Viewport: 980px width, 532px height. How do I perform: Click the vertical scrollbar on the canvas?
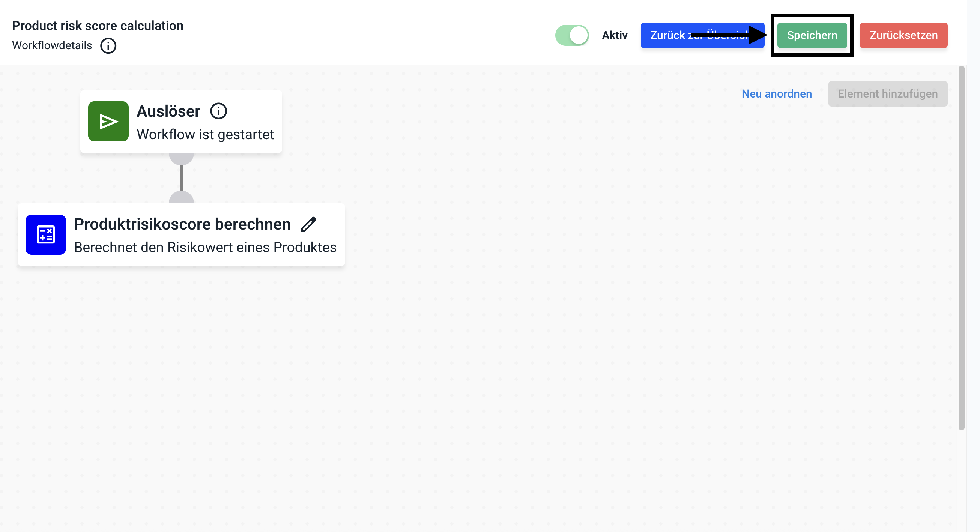[961, 247]
